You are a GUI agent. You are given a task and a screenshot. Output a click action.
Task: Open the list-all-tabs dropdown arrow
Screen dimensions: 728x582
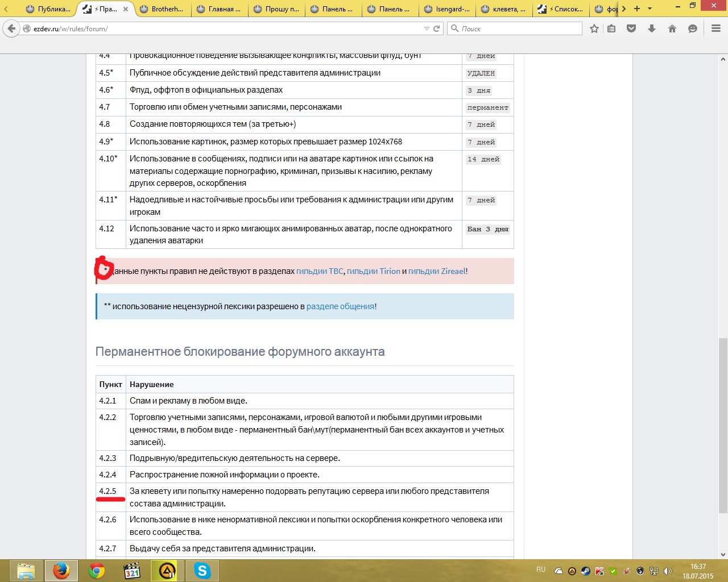(x=650, y=9)
